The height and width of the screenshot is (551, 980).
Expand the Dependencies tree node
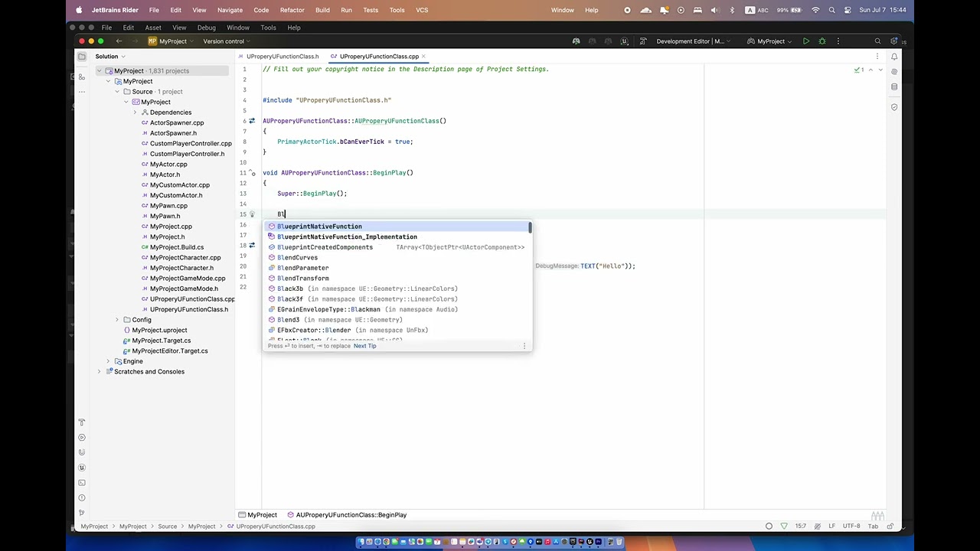136,112
